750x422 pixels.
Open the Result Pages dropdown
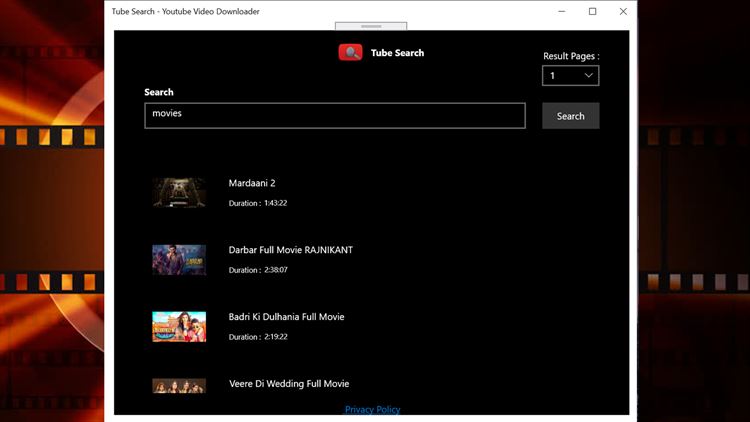(570, 76)
